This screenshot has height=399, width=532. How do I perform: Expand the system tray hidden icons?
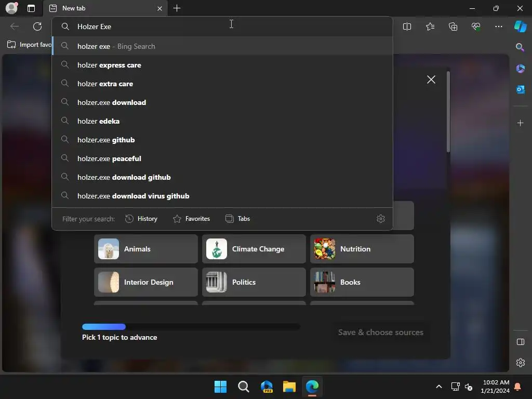pos(438,387)
